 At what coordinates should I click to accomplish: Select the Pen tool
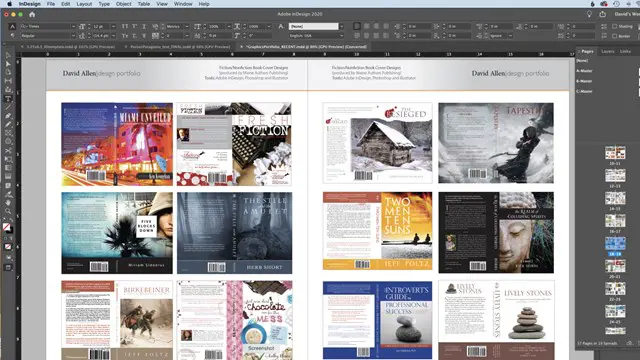(x=8, y=116)
